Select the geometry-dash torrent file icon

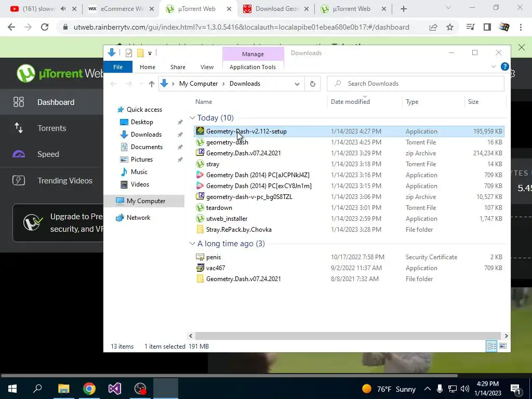pyautogui.click(x=200, y=142)
